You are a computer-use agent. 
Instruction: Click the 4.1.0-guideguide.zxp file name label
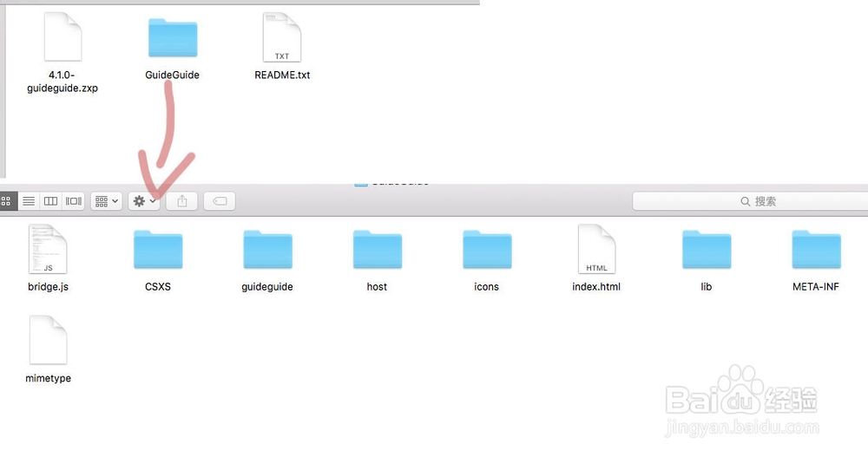(x=62, y=82)
